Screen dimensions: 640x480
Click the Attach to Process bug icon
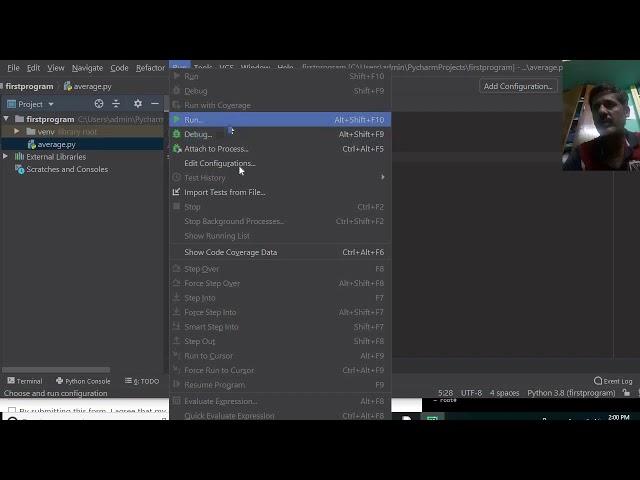pos(177,149)
